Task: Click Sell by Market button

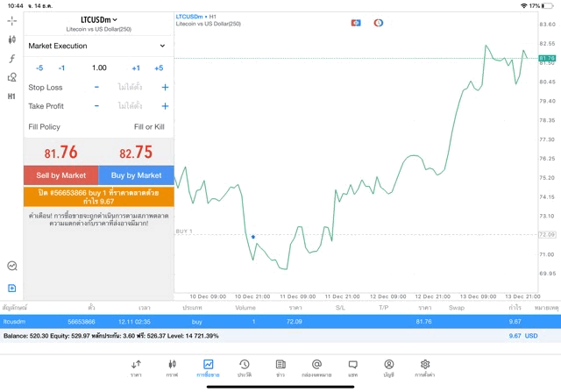Action: click(x=61, y=175)
